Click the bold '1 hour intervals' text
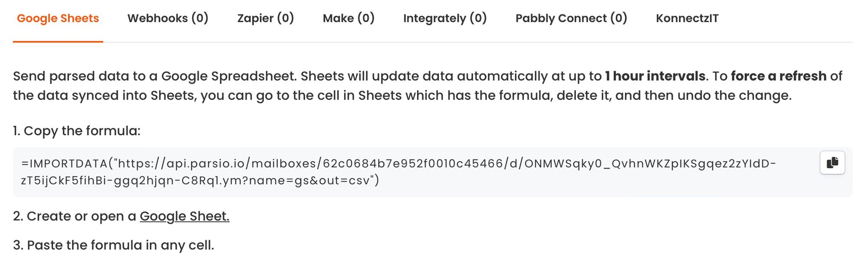Image resolution: width=868 pixels, height=264 pixels. (x=655, y=76)
